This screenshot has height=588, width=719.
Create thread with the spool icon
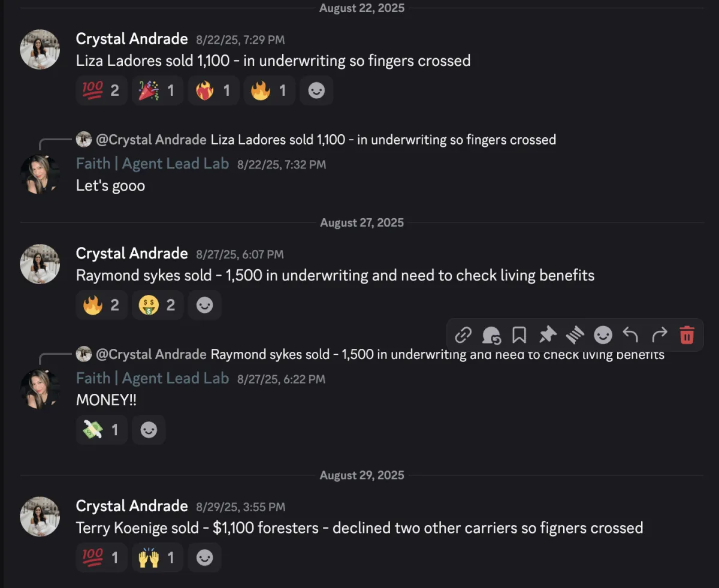coord(575,334)
